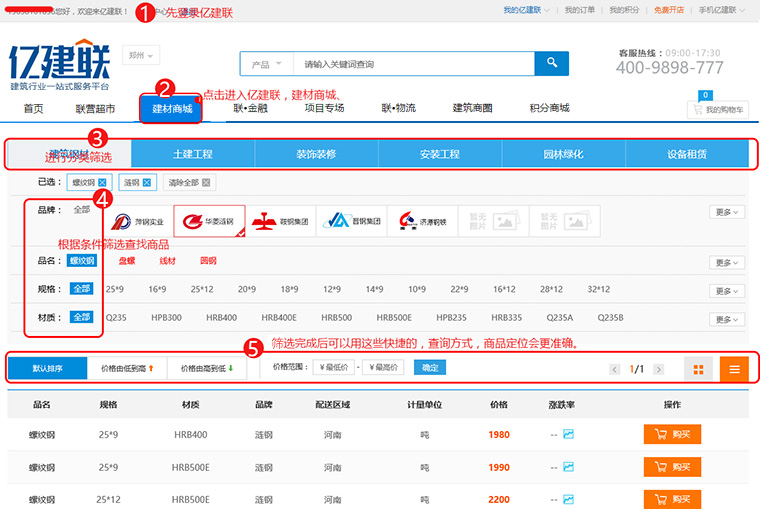Viewport: 760px width, 509px height.
Task: Open price trend chart for the 1980 row
Action: coord(569,435)
